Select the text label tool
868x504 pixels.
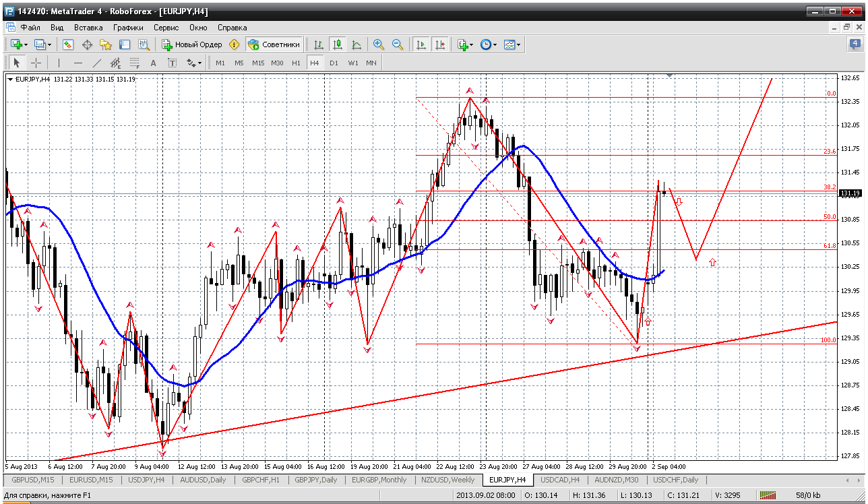point(172,63)
